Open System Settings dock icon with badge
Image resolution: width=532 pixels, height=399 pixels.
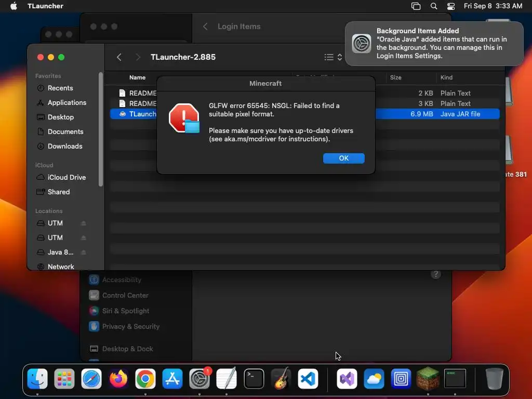pyautogui.click(x=199, y=378)
